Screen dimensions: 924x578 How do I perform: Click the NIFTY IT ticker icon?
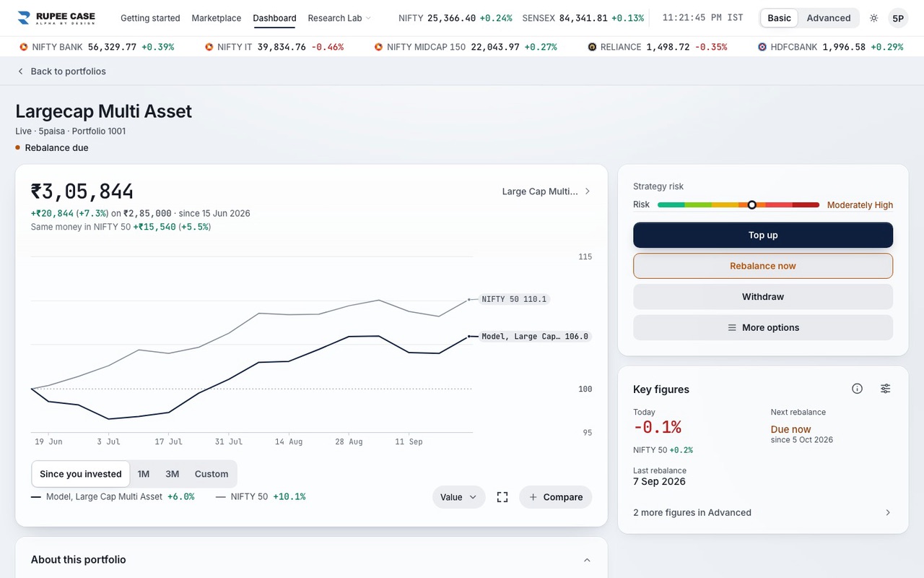tap(209, 47)
